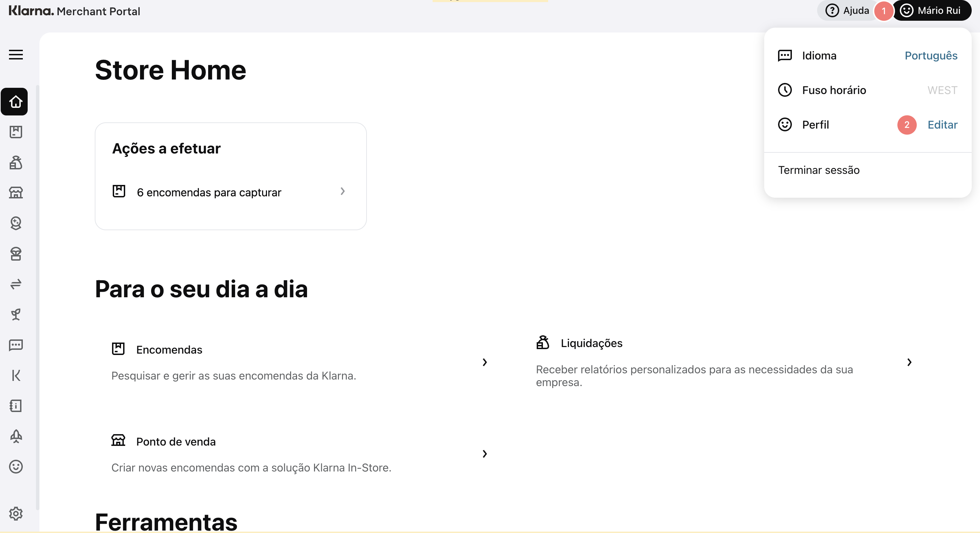The image size is (980, 533).
Task: Open the chat bubble icon in the sidebar
Action: (x=16, y=345)
